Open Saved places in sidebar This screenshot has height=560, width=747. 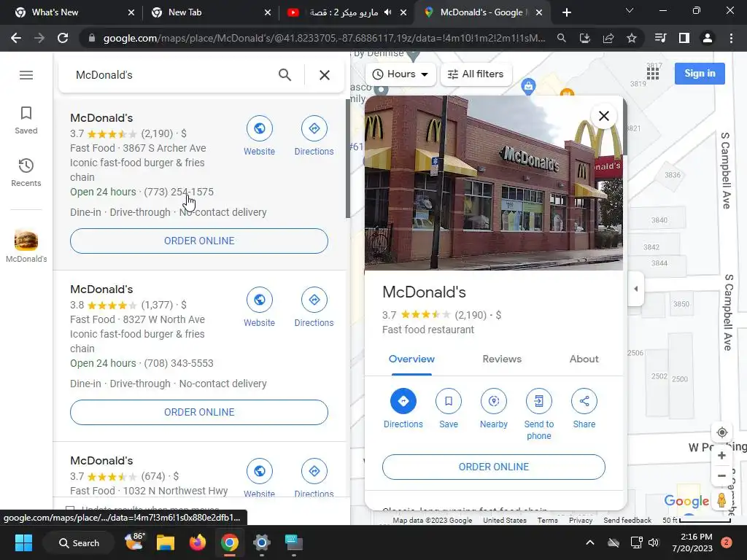[x=26, y=120]
